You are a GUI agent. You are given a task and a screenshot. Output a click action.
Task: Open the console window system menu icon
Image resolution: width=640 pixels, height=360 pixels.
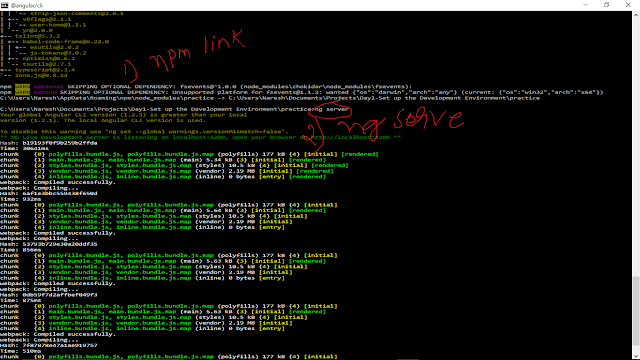[4, 5]
